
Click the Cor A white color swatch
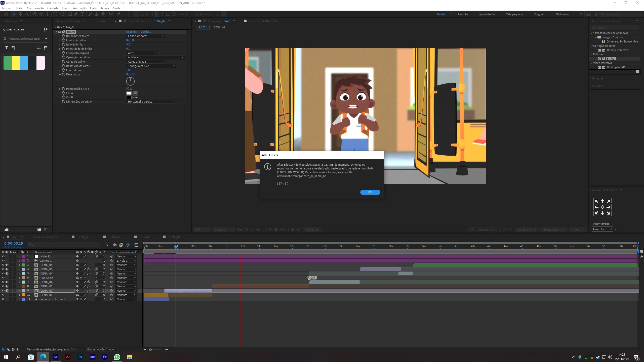(129, 93)
